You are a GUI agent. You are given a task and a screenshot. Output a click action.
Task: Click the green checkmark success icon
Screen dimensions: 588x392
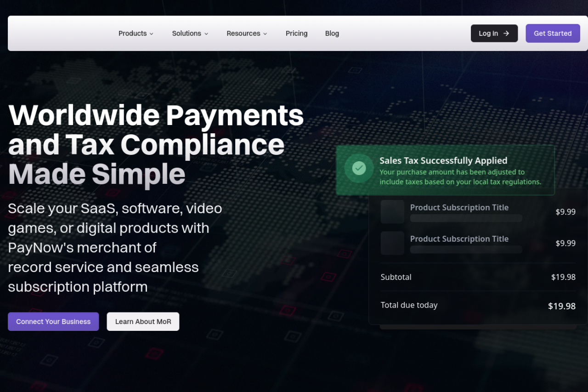(x=359, y=168)
